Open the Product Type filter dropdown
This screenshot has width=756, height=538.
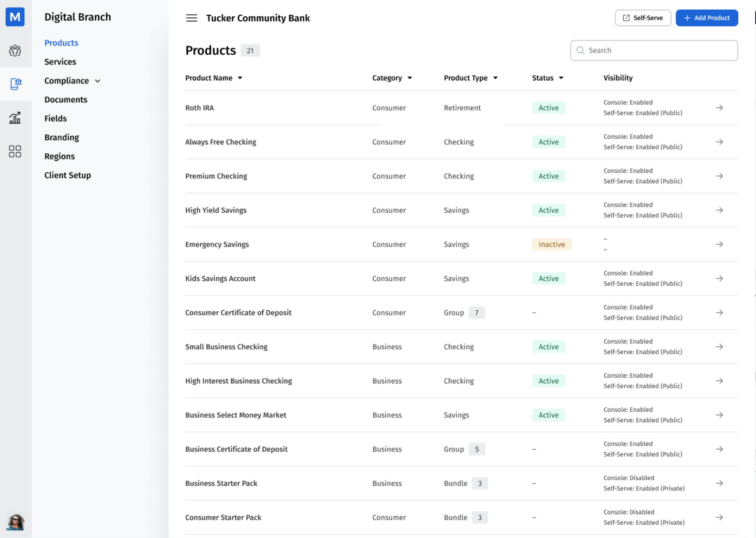[471, 78]
